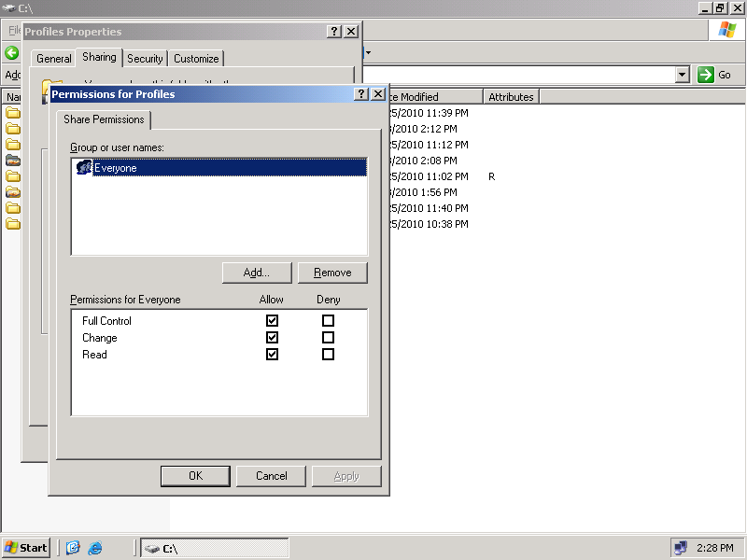This screenshot has height=560, width=747.
Task: Activate the C:\ taskbar button
Action: tap(215, 548)
